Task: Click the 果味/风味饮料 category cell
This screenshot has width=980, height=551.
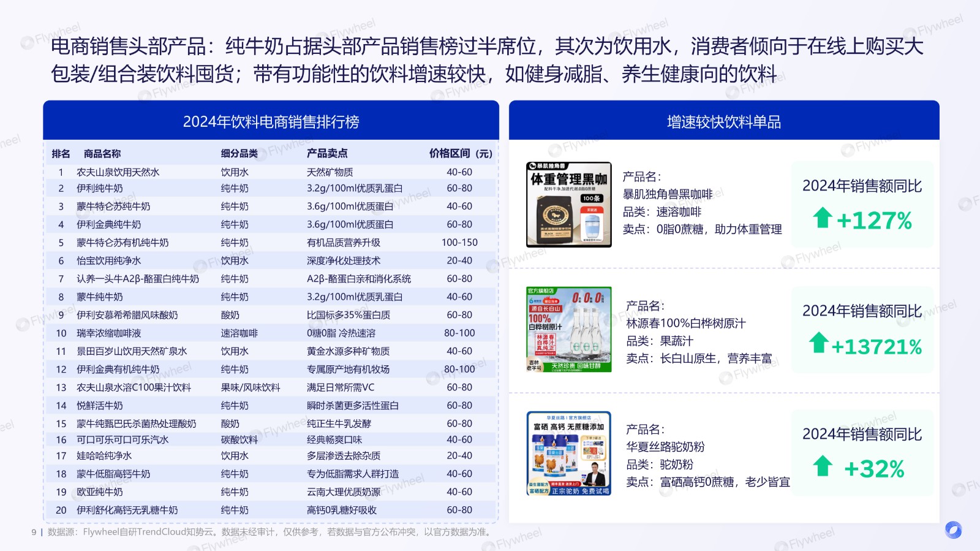Action: (251, 387)
